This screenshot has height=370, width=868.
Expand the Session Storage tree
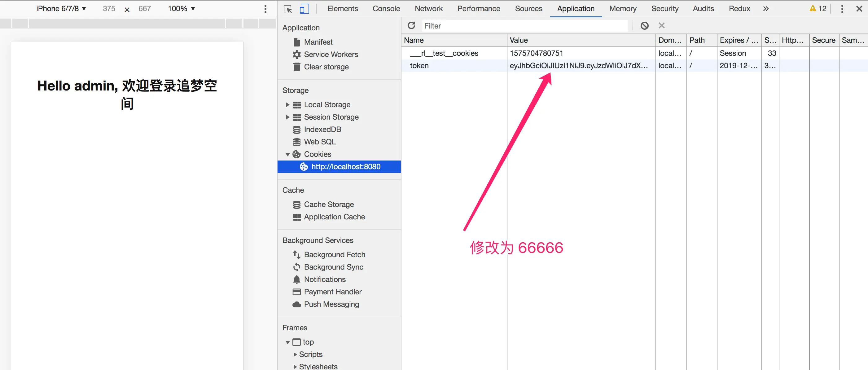287,117
